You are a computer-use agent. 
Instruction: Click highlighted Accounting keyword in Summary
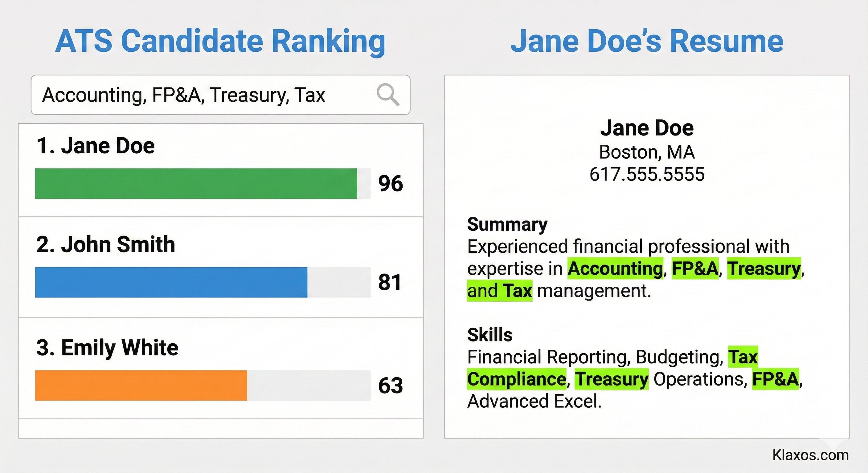pyautogui.click(x=615, y=269)
